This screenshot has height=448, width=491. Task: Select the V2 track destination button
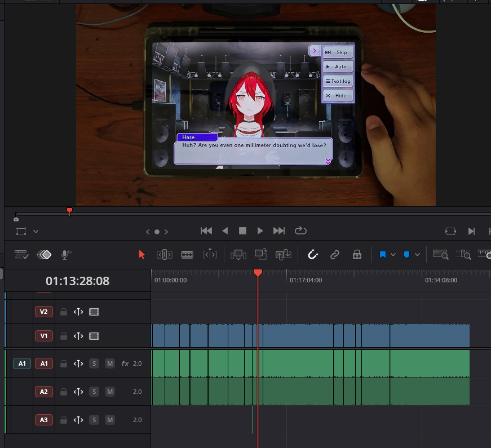tap(44, 312)
